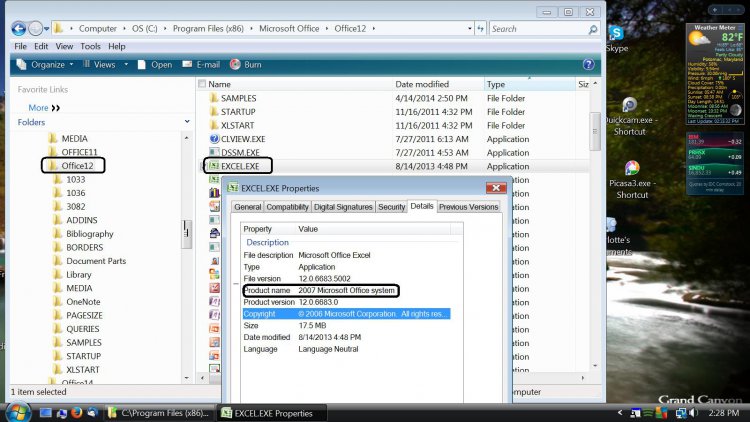Screen dimensions: 750x422
Task: Open the Program Files taskbar button
Action: (159, 413)
